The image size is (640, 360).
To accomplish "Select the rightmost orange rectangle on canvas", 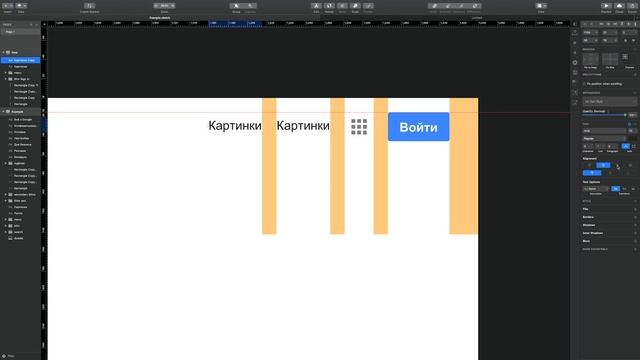I will [x=464, y=166].
